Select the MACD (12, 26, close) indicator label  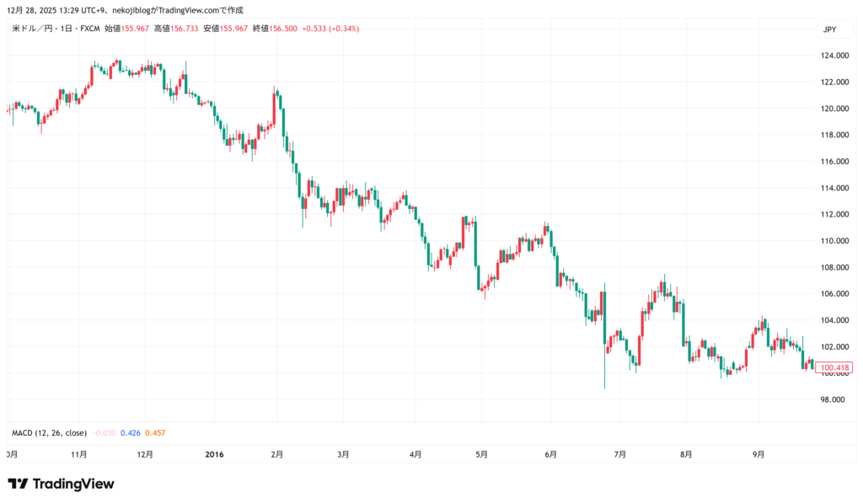[x=49, y=433]
